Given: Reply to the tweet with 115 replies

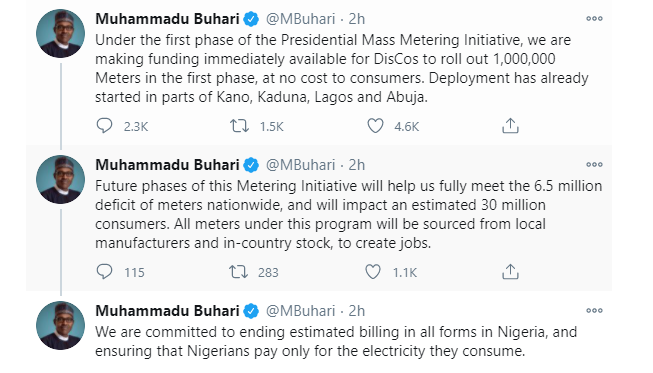Looking at the screenshot, I should click(x=104, y=271).
